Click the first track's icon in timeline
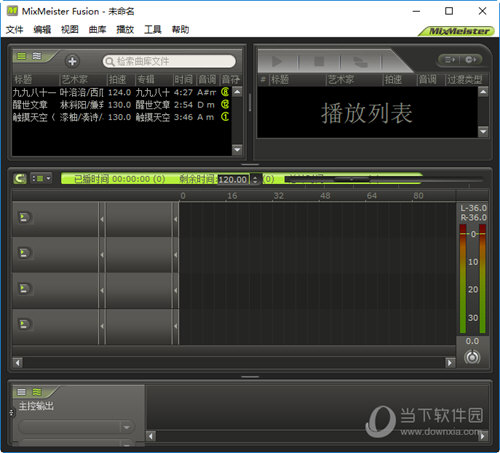 click(24, 218)
